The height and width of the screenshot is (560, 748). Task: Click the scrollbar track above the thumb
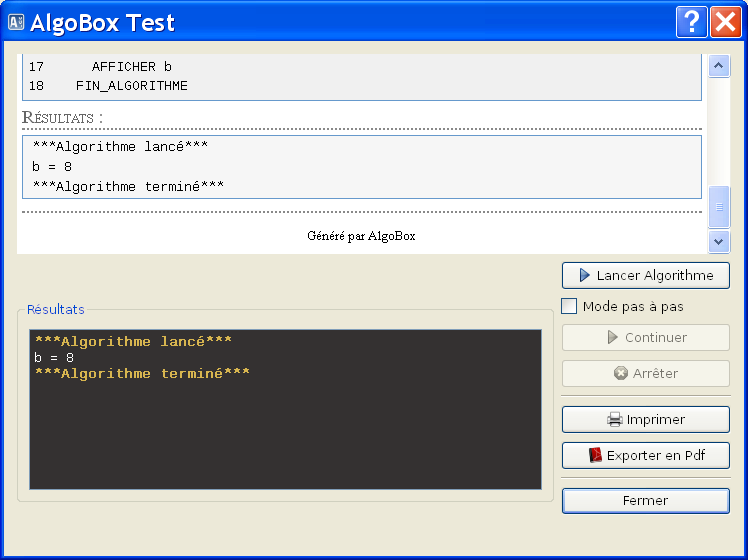(718, 130)
